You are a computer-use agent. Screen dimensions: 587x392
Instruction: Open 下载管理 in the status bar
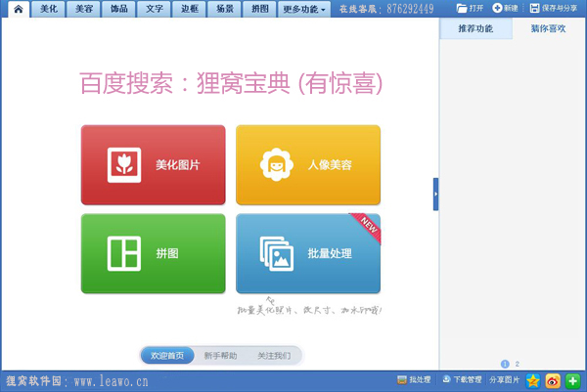pos(462,380)
